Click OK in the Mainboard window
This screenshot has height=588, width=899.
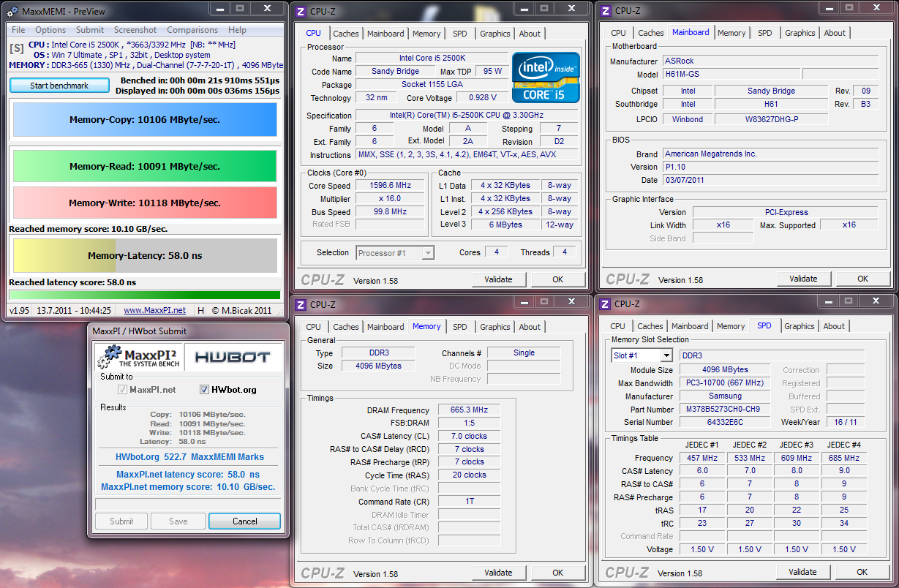tap(862, 279)
